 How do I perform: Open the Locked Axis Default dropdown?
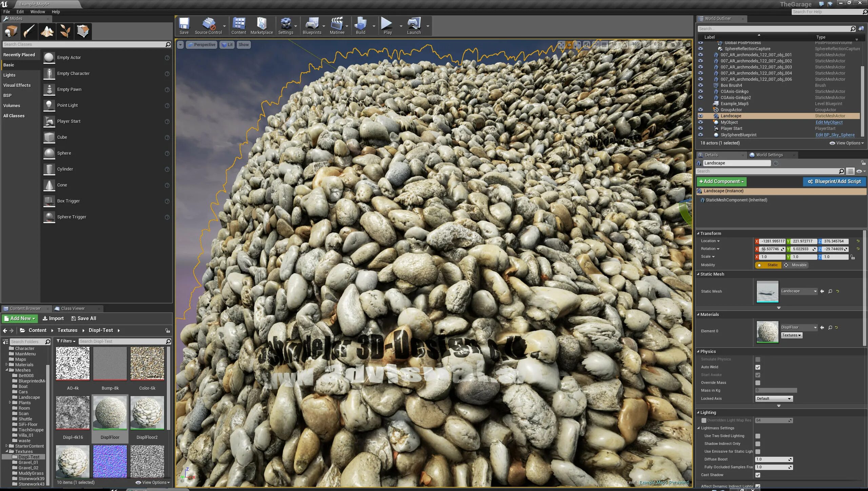pyautogui.click(x=773, y=399)
